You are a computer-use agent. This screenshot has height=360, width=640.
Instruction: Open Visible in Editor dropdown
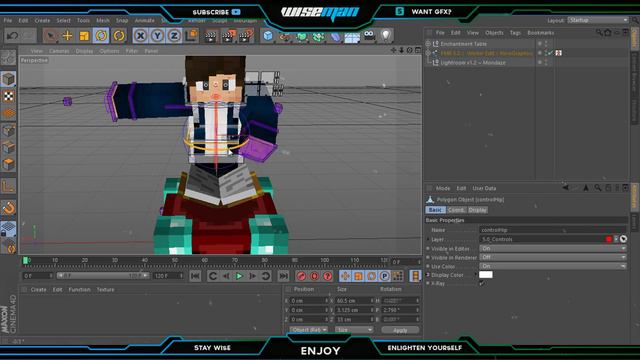tap(553, 249)
